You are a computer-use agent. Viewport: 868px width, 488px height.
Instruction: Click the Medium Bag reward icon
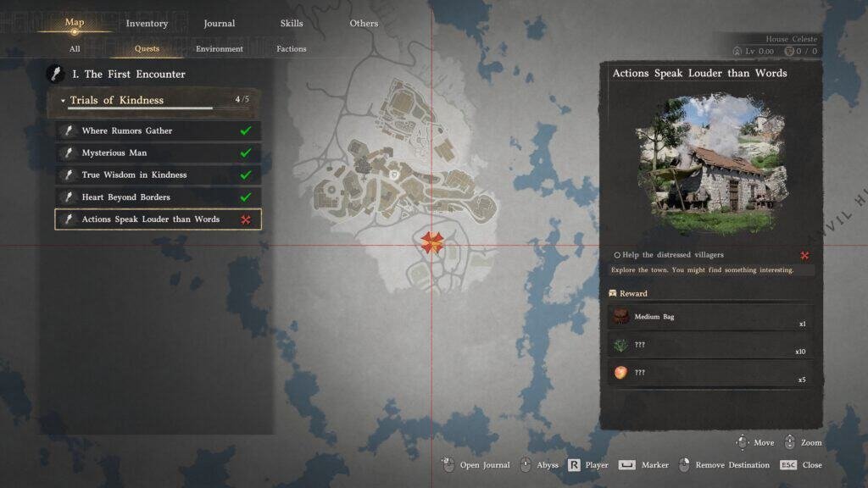pos(620,318)
